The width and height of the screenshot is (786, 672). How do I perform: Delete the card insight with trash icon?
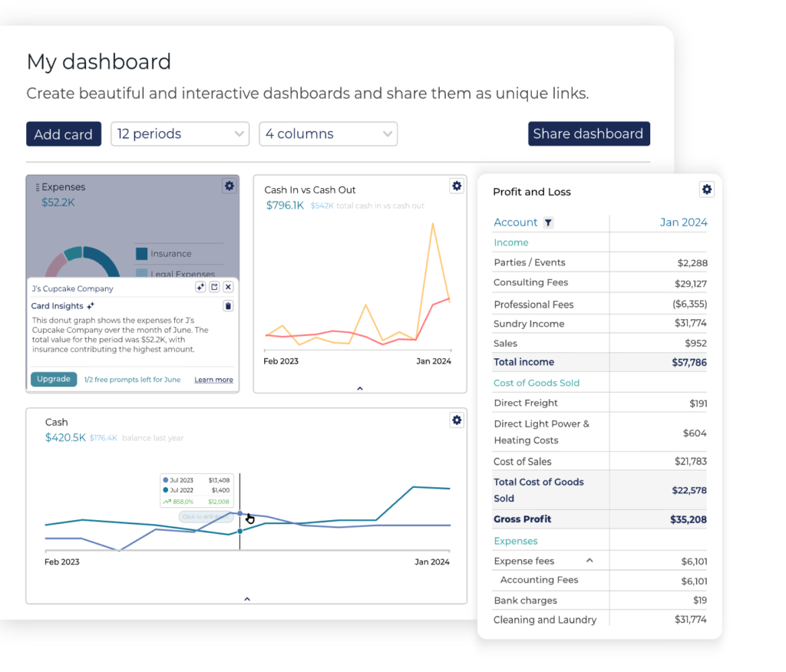(228, 305)
